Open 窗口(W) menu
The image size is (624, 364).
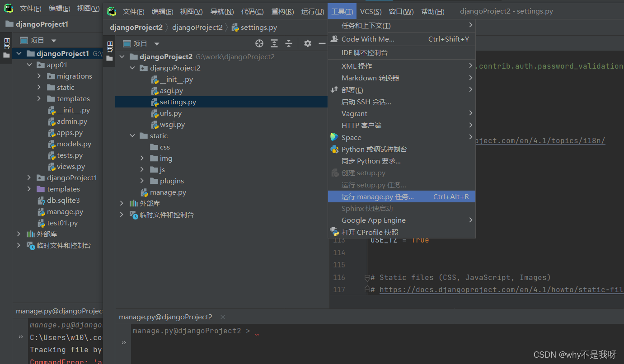pos(401,11)
